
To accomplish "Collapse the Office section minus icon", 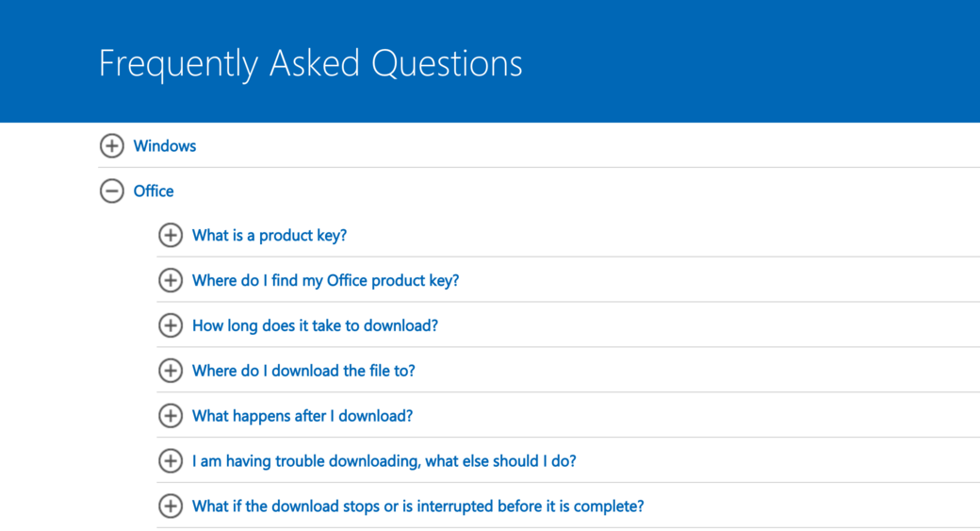I will [x=111, y=191].
